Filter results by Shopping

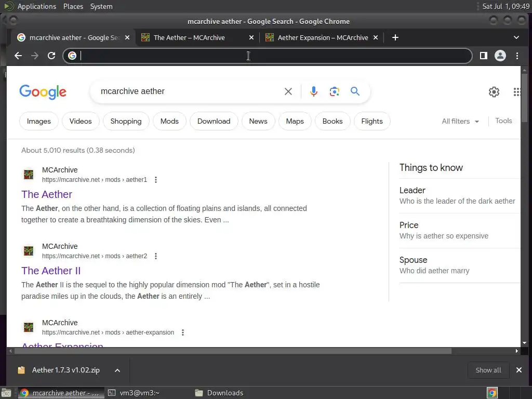click(x=126, y=121)
